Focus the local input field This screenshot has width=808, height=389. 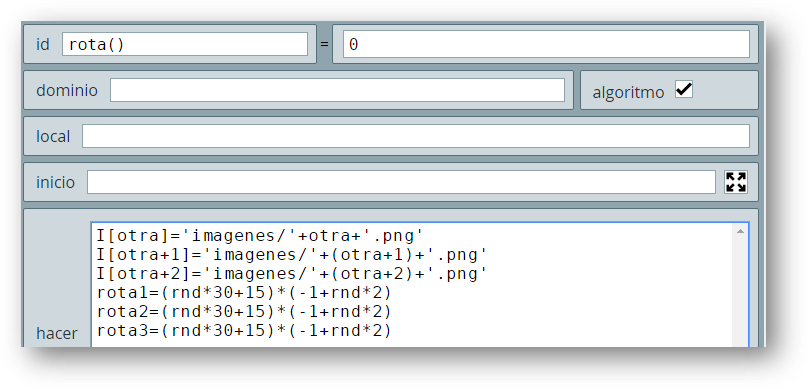(x=416, y=136)
